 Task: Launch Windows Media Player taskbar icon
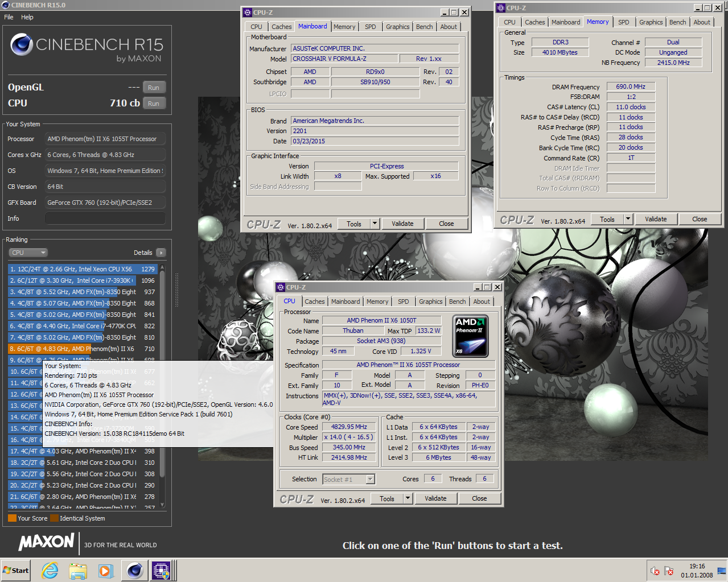105,570
